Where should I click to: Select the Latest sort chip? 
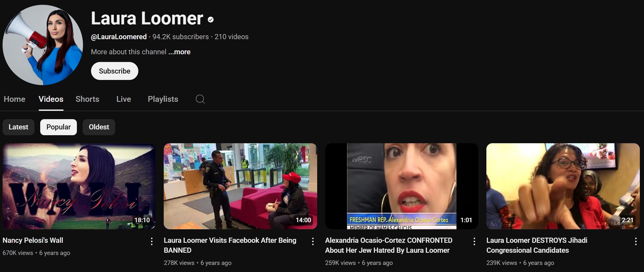click(18, 127)
